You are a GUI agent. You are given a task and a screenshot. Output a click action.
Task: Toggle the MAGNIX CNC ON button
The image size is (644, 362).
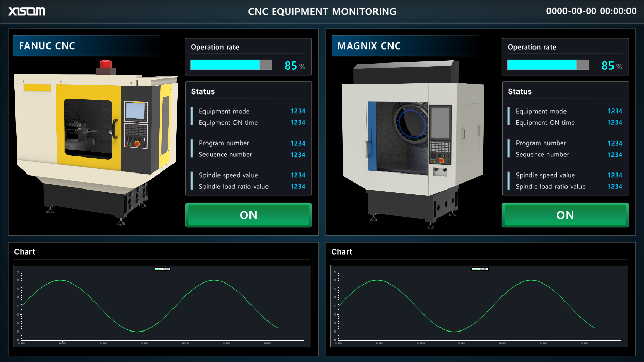coord(565,215)
